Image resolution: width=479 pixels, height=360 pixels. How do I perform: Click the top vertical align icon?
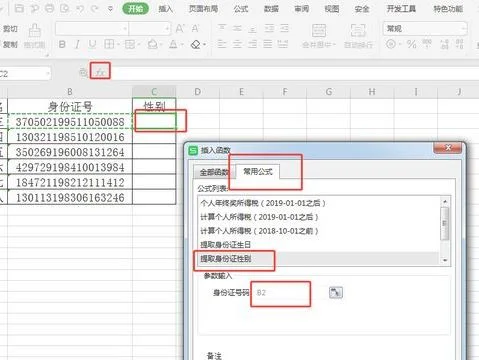pos(222,28)
